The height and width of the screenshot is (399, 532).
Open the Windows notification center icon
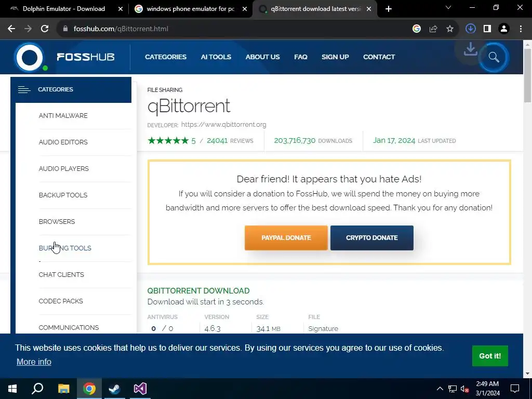[x=515, y=389]
